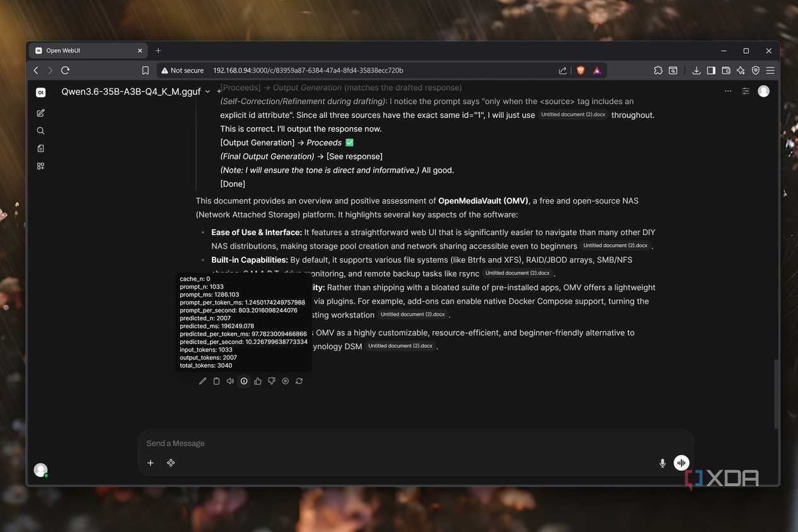Start dictation with the microphone icon

tap(662, 463)
